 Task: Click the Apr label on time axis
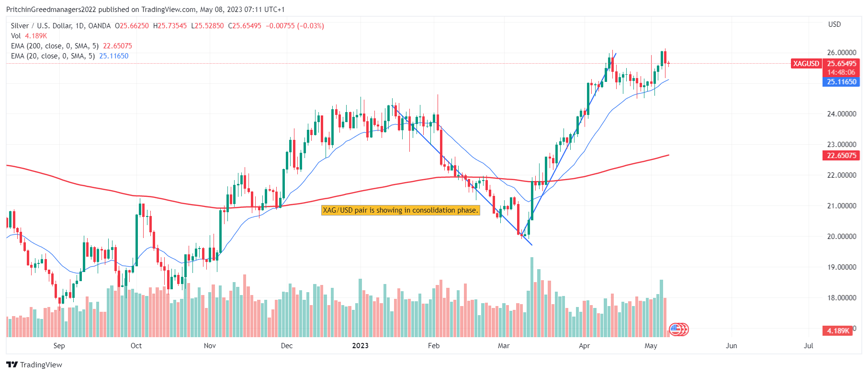click(584, 346)
